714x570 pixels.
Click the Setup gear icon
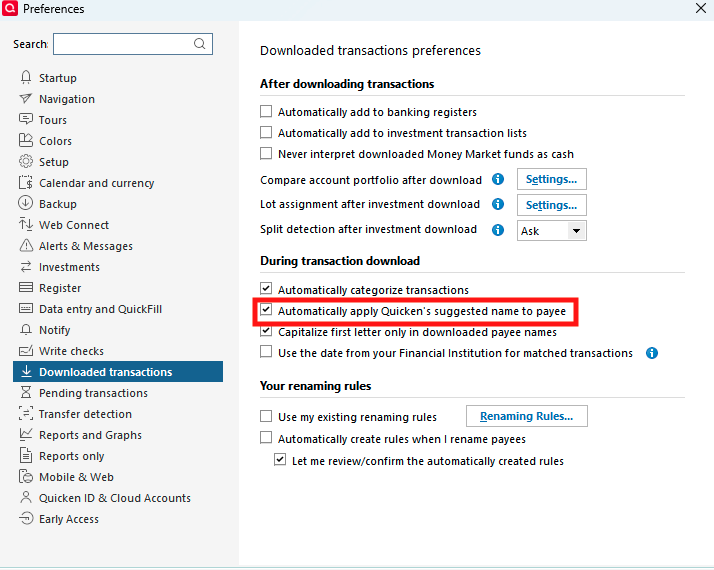(x=26, y=161)
